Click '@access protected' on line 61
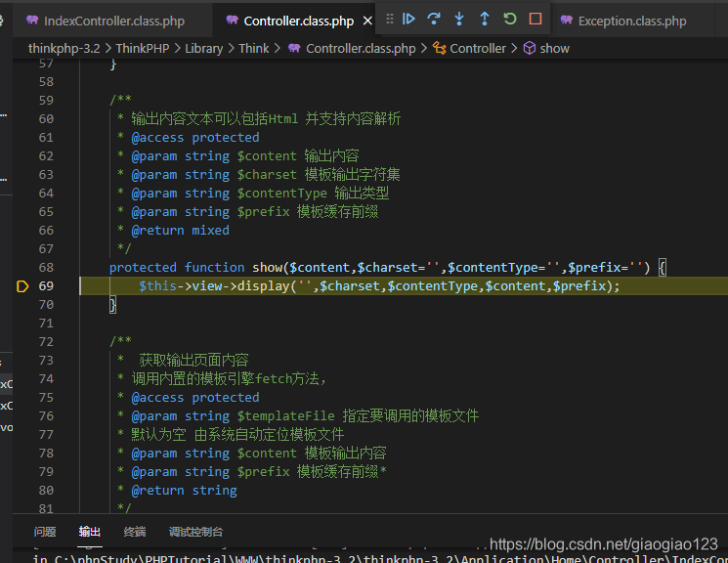728x563 pixels. tap(195, 138)
